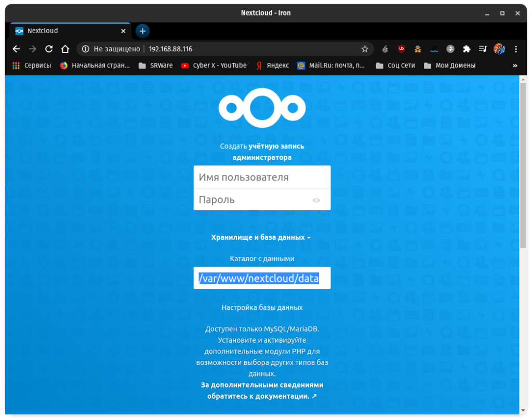Open the Extensions puzzle-piece menu
Image resolution: width=532 pixels, height=420 pixels.
pyautogui.click(x=467, y=49)
